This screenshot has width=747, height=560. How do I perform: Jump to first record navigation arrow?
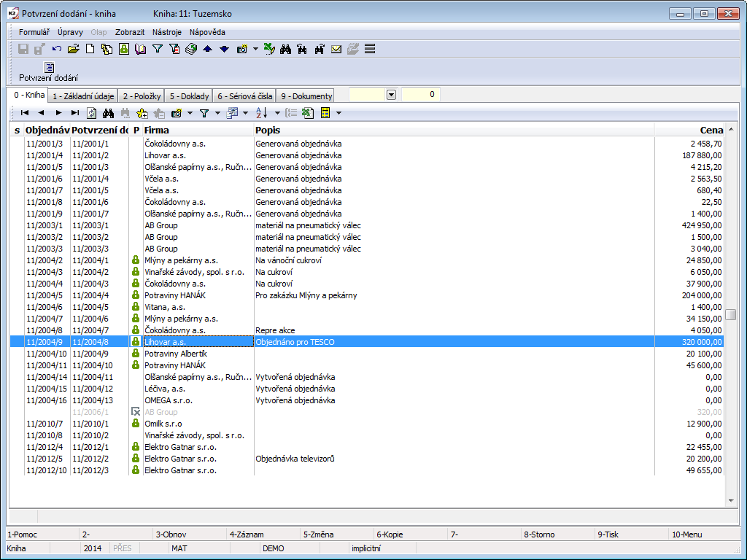25,113
